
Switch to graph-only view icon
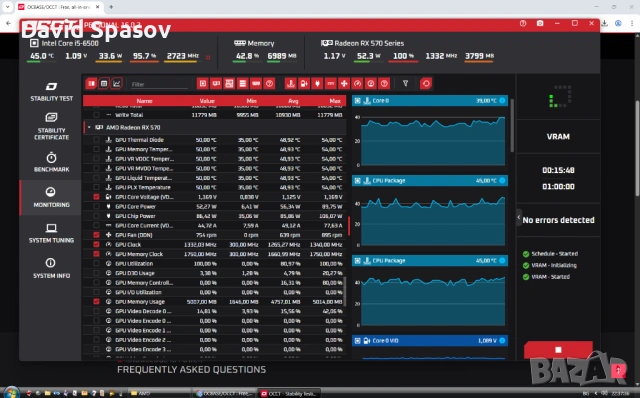117,84
